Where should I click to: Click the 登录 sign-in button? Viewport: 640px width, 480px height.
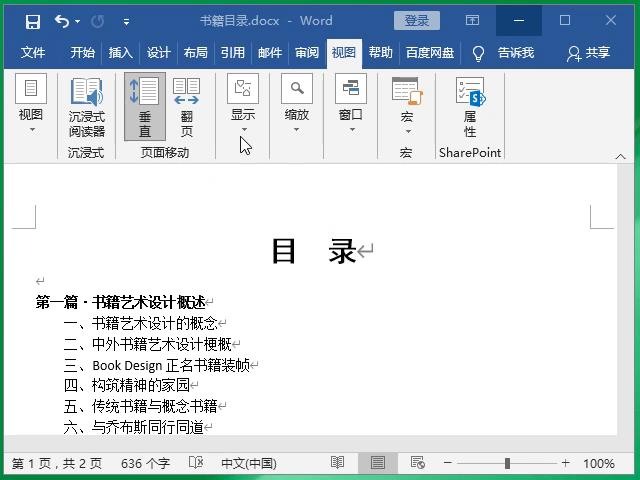point(417,20)
